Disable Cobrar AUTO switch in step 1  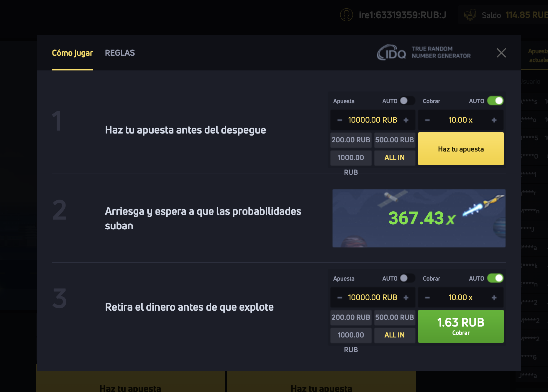coord(495,101)
